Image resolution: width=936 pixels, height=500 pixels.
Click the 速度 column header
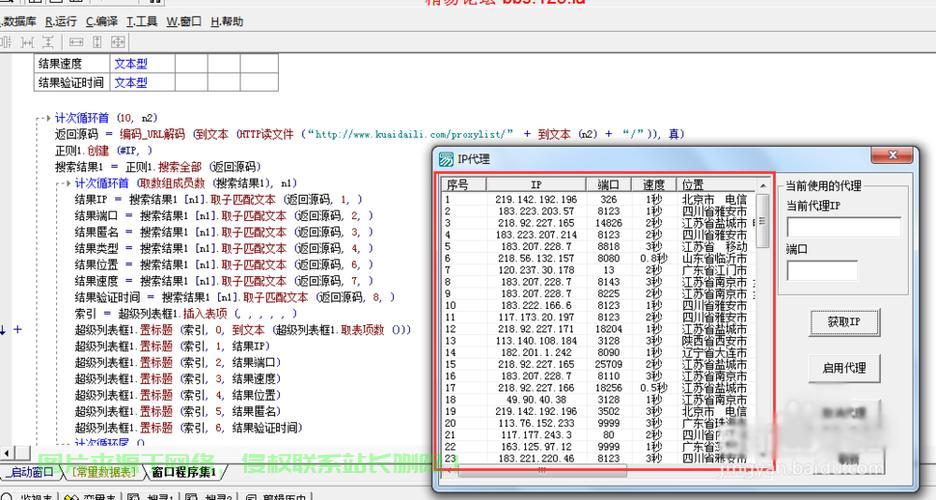[653, 184]
